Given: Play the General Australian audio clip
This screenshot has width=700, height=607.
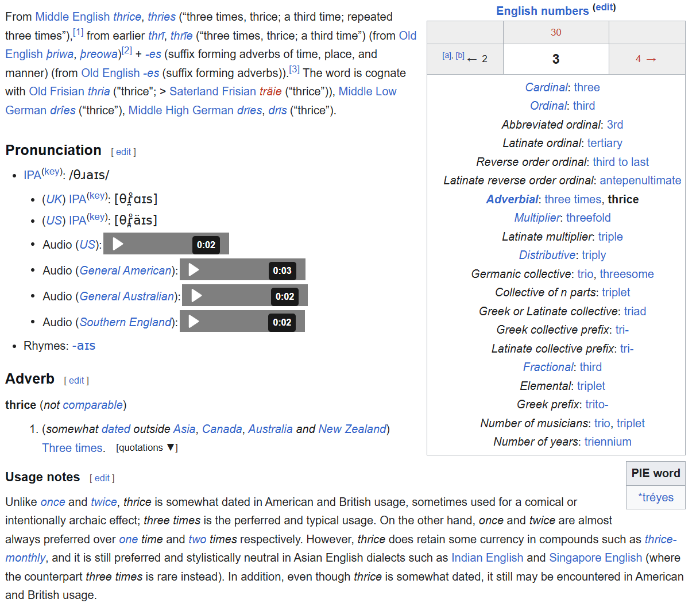Looking at the screenshot, I should coord(197,296).
